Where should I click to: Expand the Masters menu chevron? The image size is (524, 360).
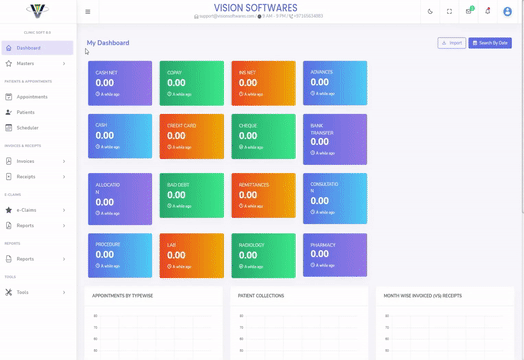(64, 64)
